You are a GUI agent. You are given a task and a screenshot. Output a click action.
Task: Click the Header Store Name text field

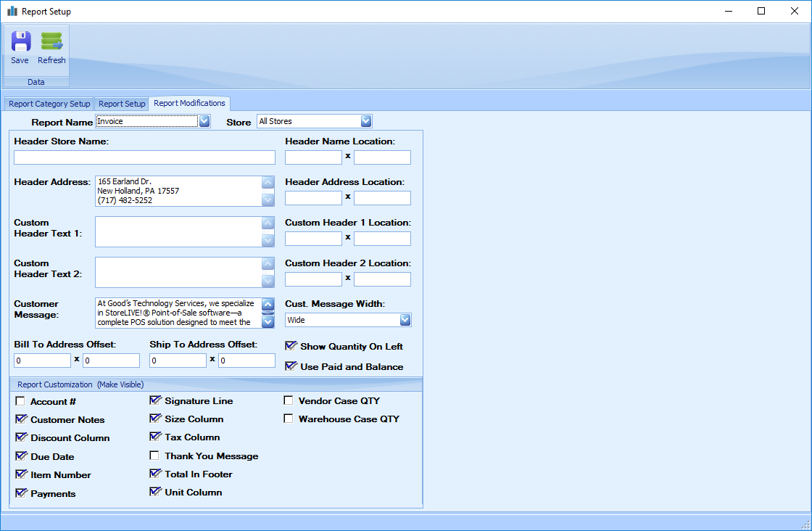point(144,157)
